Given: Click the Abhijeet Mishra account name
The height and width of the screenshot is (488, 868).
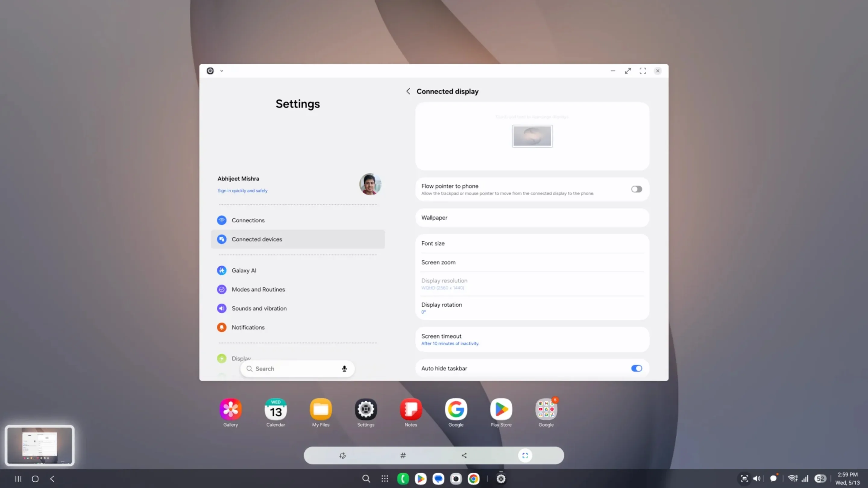Looking at the screenshot, I should [x=238, y=179].
